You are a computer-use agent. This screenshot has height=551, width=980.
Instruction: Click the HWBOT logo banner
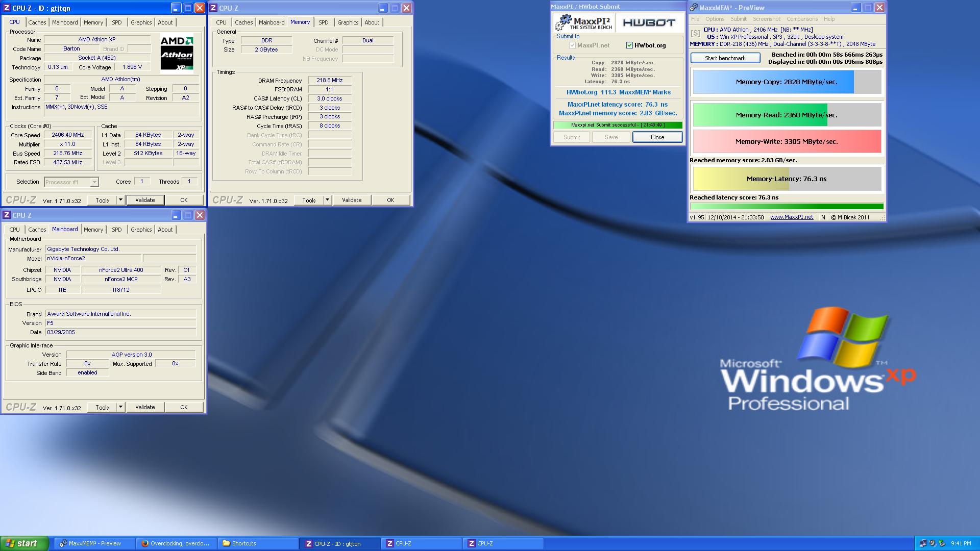[649, 22]
